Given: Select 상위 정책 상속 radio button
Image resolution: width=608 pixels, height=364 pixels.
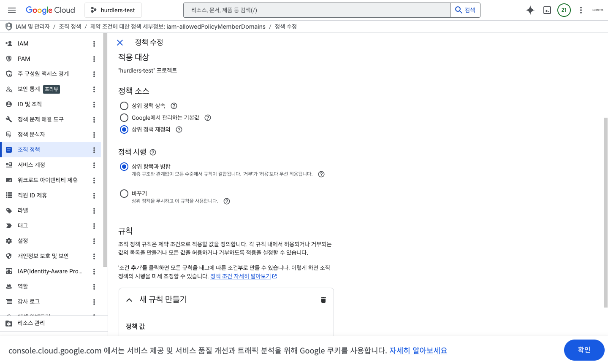Looking at the screenshot, I should point(124,106).
